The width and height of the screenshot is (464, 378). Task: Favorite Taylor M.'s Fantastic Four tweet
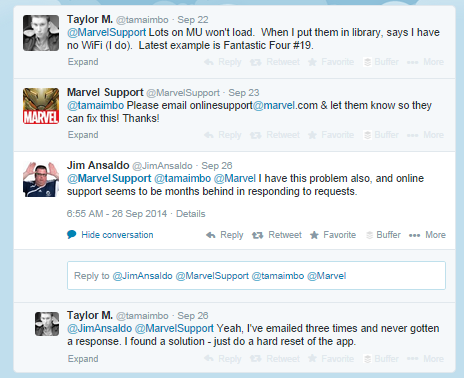pos(331,62)
